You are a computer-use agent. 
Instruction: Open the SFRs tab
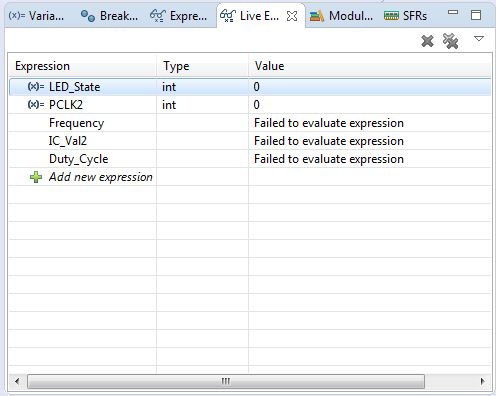click(x=405, y=16)
